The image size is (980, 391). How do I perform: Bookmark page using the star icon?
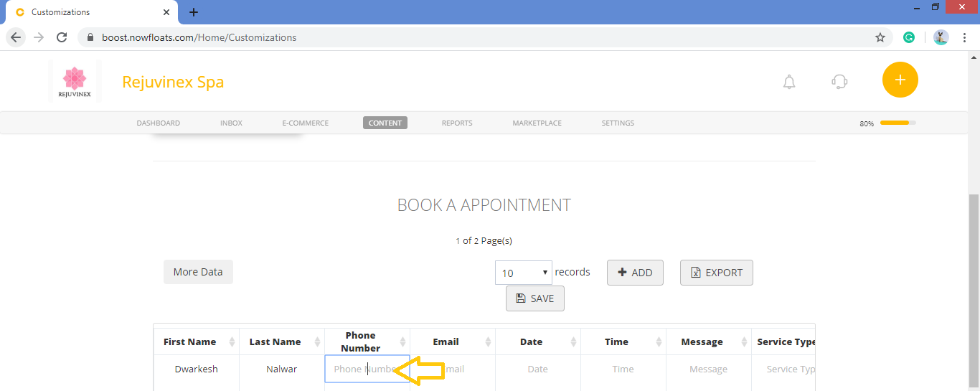pyautogui.click(x=880, y=37)
